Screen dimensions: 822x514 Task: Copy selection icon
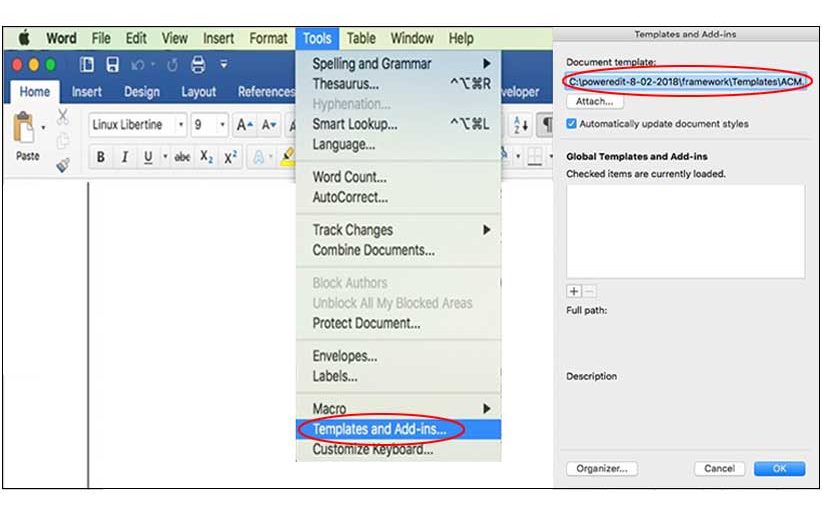(63, 141)
